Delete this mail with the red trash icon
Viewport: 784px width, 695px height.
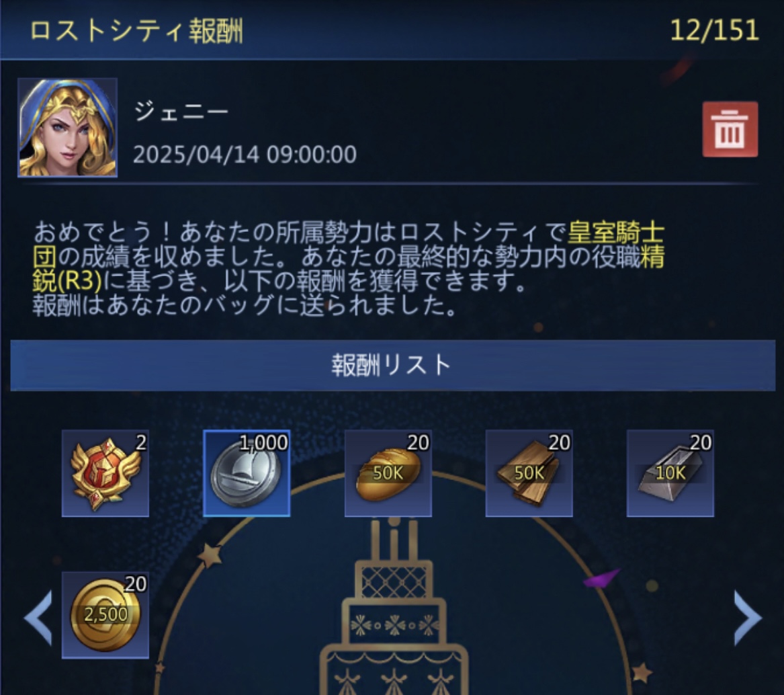730,129
